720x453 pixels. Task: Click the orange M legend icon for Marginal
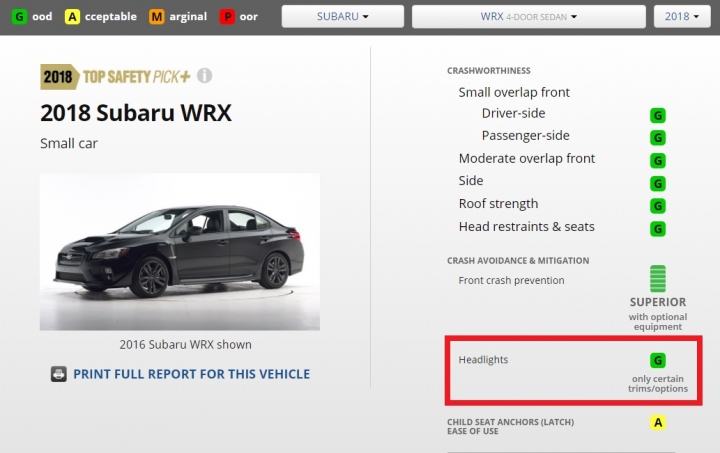pyautogui.click(x=157, y=17)
